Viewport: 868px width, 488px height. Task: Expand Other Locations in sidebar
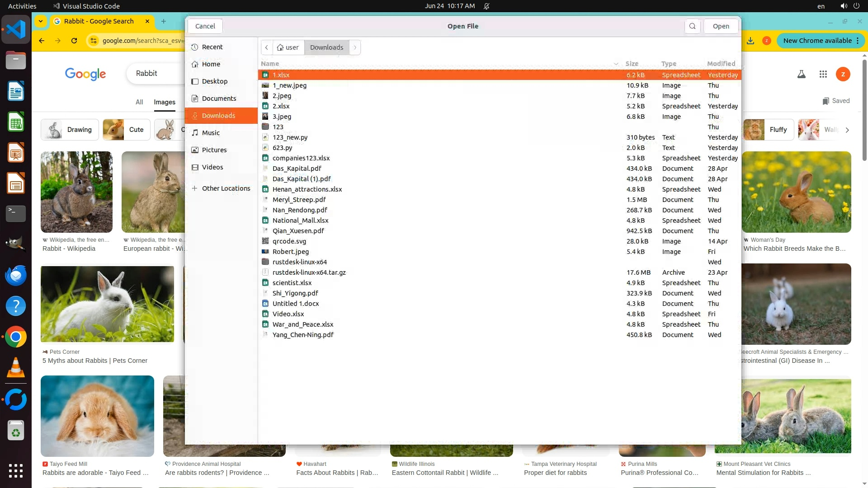point(221,188)
